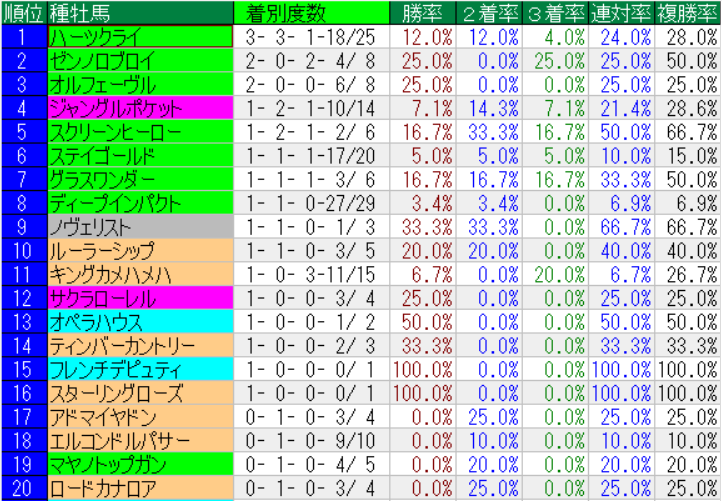Sort table by 勝率 header
The image size is (722, 501).
pos(423,12)
